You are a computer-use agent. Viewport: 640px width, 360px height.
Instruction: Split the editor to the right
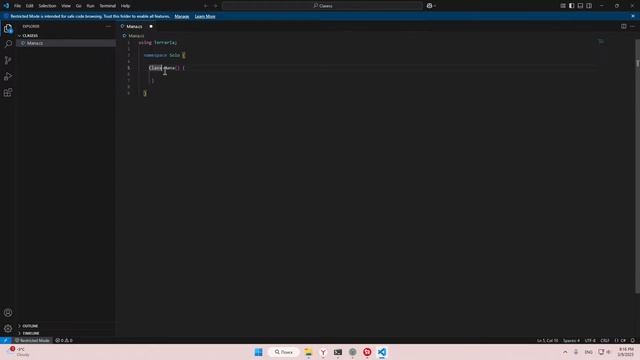[x=624, y=26]
